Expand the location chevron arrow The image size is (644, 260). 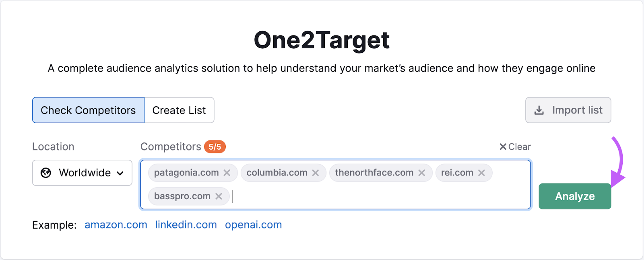[x=120, y=173]
